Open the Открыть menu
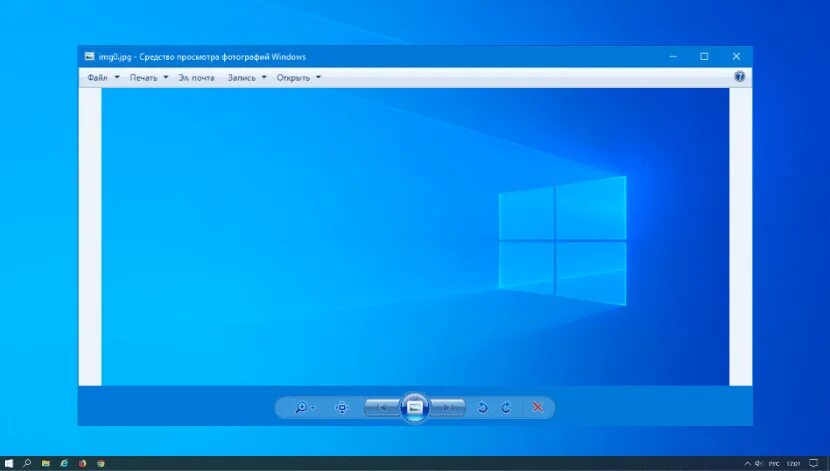Screen dimensions: 830x471 (293, 78)
